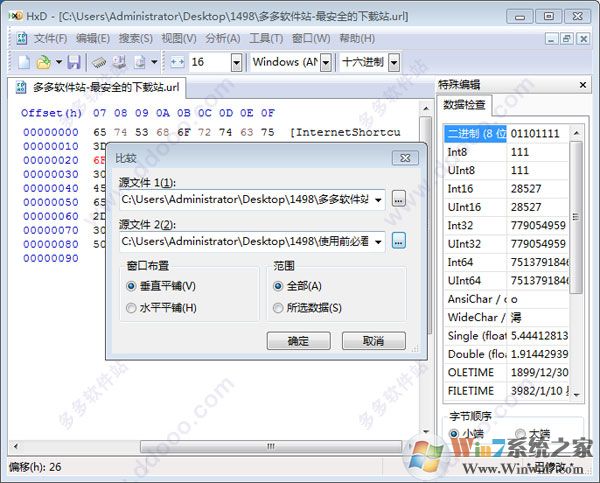The width and height of the screenshot is (600, 483).
Task: Click the HxD application title icon
Action: [x=16, y=16]
